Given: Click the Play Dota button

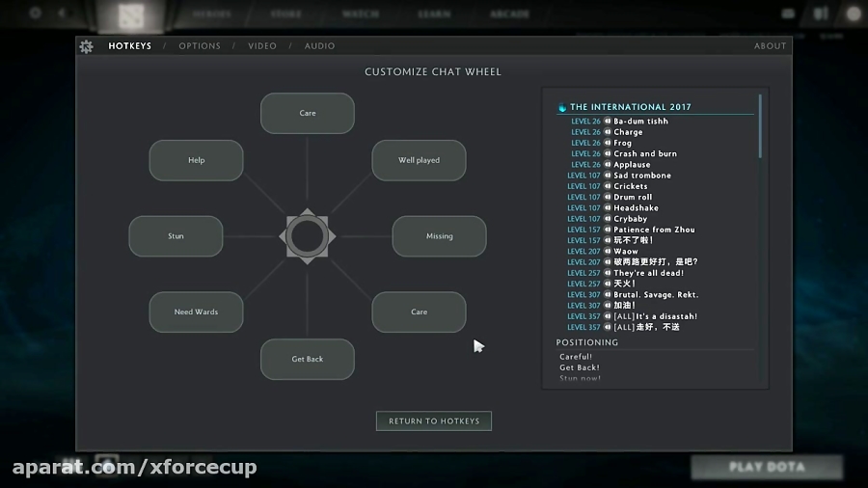Looking at the screenshot, I should [x=767, y=467].
